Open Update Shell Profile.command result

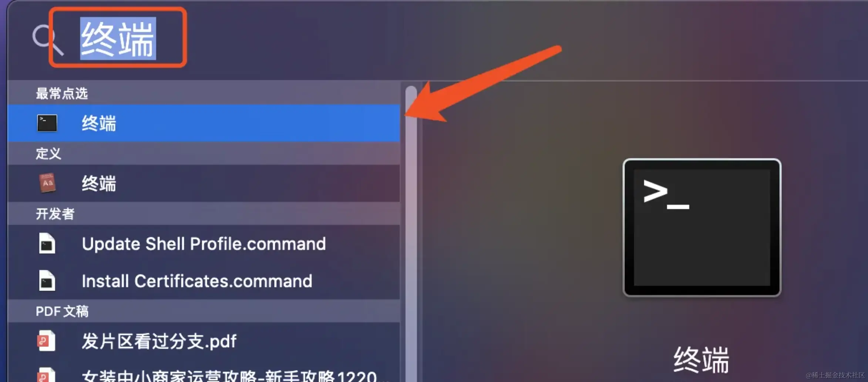pyautogui.click(x=203, y=244)
